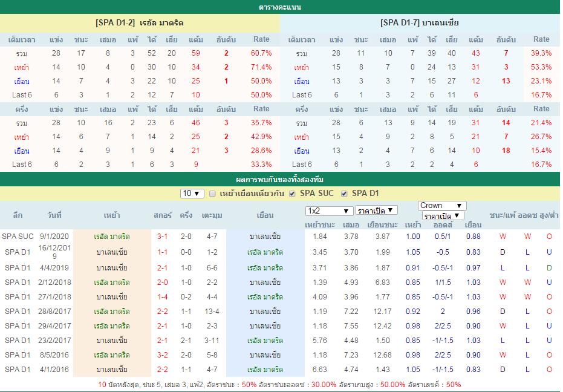Click home team บาเลนเซีย in the 23/2/2017 row
This screenshot has width=563, height=392.
pos(112,340)
